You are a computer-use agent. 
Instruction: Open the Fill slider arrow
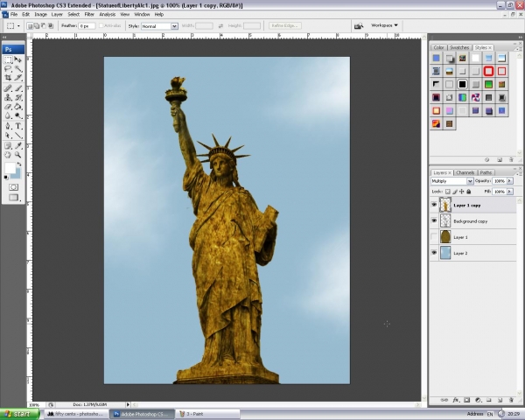tap(509, 192)
